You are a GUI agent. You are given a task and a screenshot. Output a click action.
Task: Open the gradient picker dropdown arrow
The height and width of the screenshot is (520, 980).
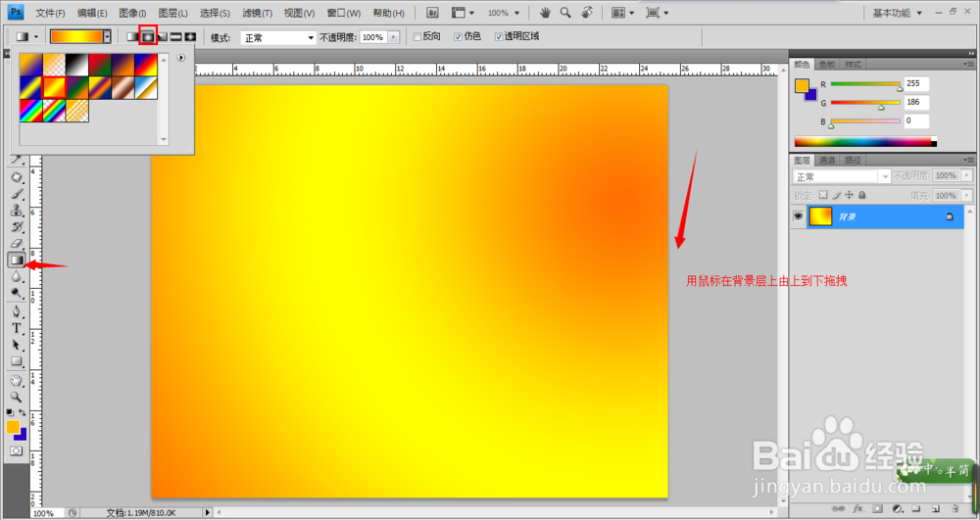tap(107, 37)
